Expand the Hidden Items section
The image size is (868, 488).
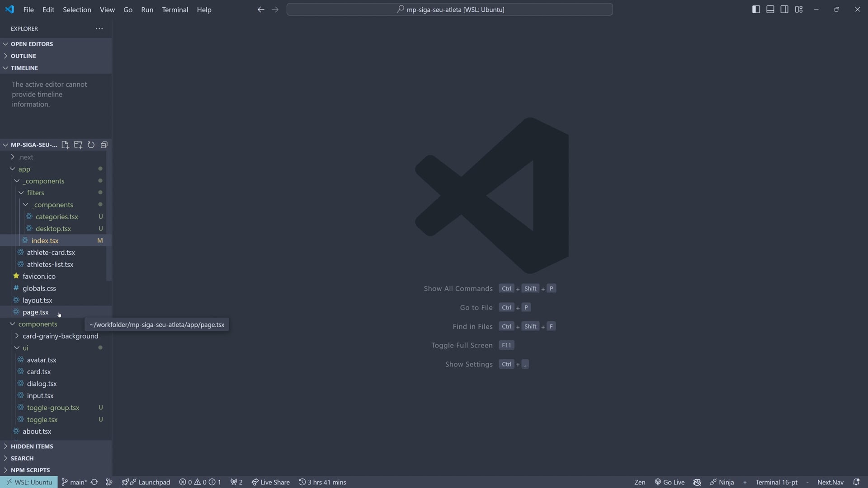click(x=56, y=446)
